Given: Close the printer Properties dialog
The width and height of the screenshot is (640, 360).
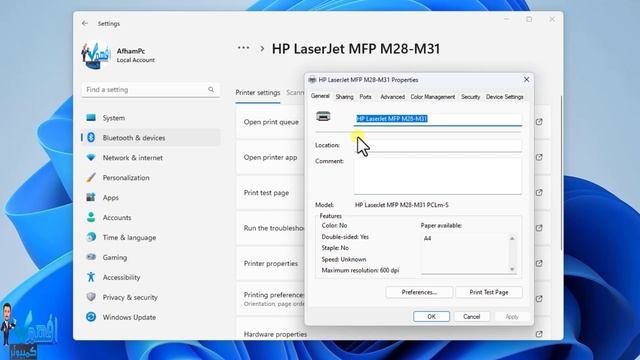Looking at the screenshot, I should (x=527, y=80).
